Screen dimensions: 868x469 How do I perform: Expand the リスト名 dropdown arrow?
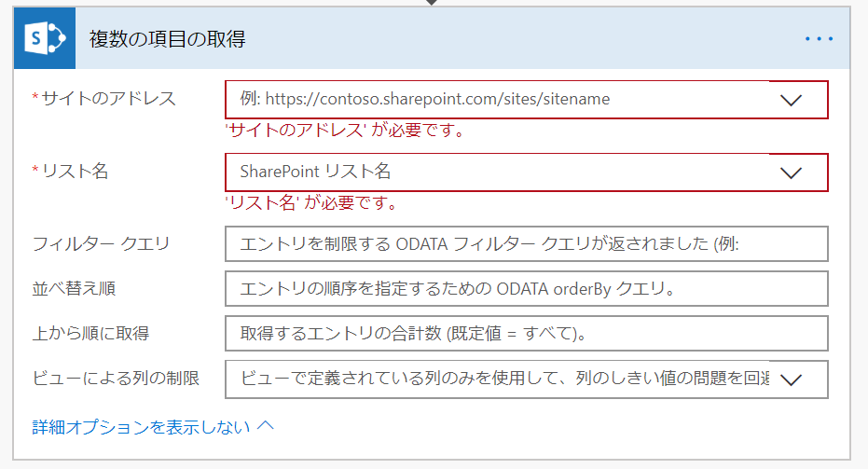coord(791,172)
